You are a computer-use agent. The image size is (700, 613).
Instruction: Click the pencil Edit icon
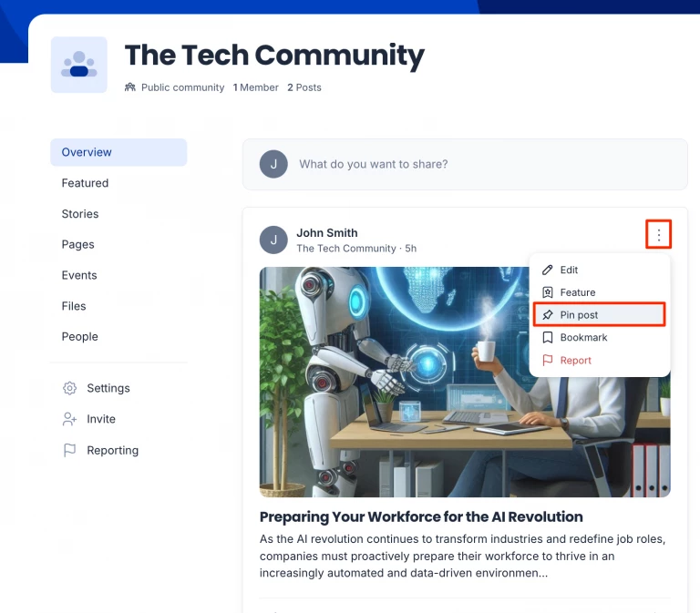[x=547, y=270]
